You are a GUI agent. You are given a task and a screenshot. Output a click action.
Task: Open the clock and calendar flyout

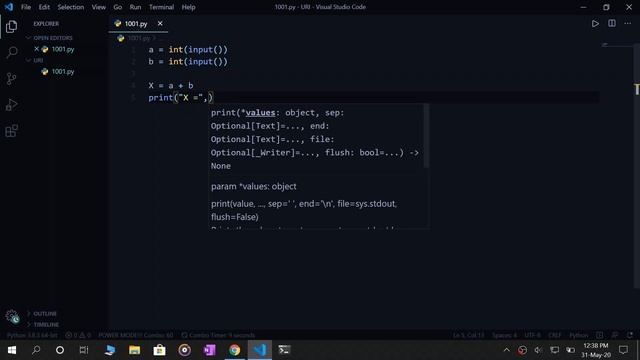point(596,350)
